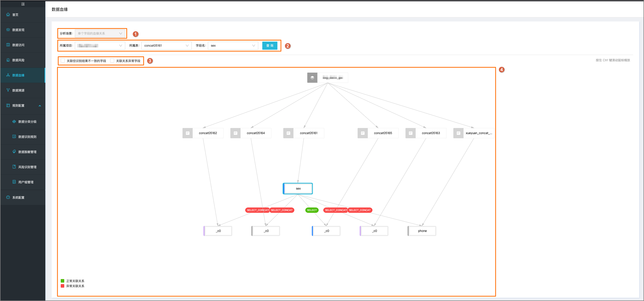Viewport: 644px width, 301px height.
Task: Click the 数据脱敏管理 icon
Action: click(14, 152)
